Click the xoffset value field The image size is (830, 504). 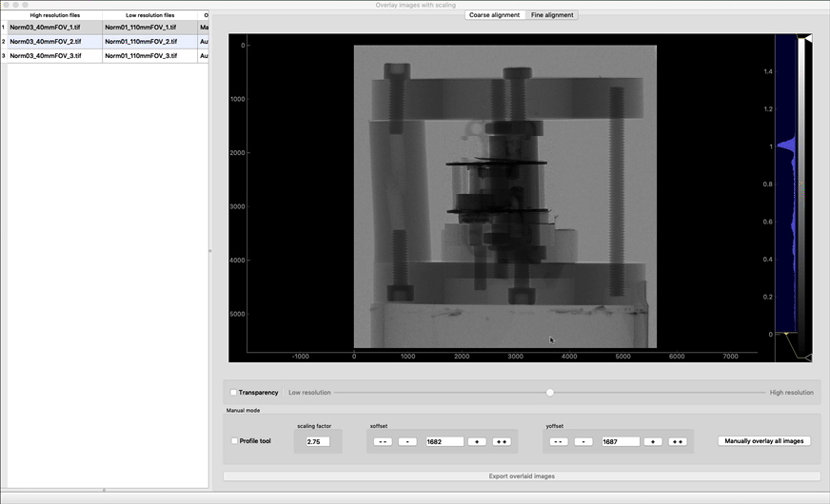[x=445, y=441]
